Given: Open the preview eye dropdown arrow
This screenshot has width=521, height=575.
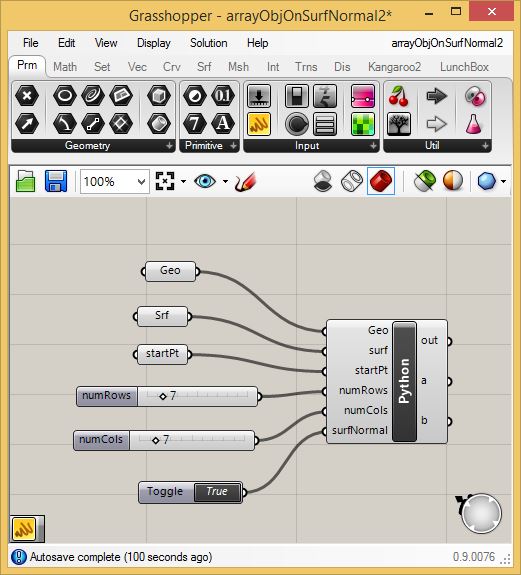Looking at the screenshot, I should pos(225,182).
